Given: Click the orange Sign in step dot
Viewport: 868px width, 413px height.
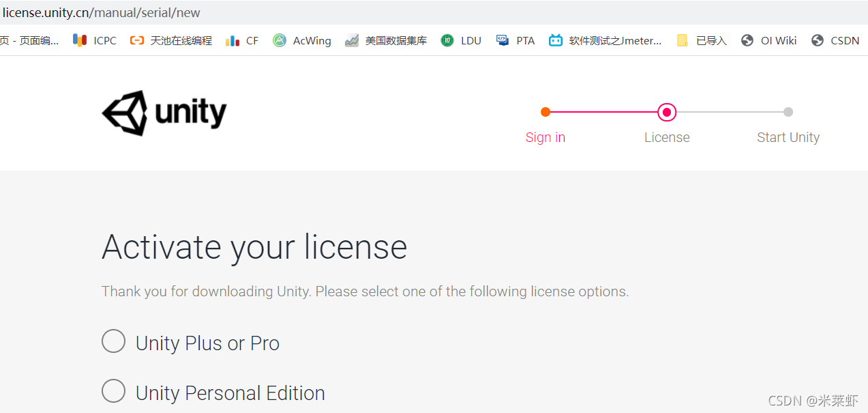Looking at the screenshot, I should coord(545,112).
